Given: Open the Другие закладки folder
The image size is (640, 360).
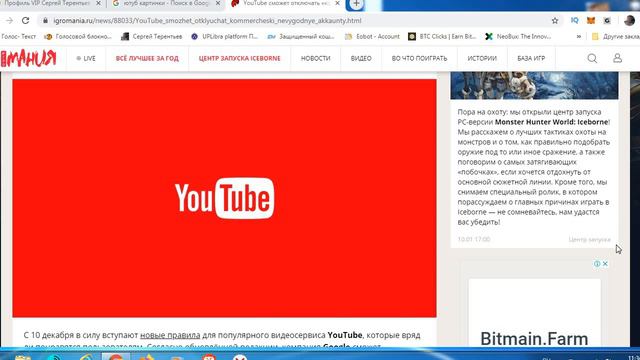Looking at the screenshot, I should point(616,36).
